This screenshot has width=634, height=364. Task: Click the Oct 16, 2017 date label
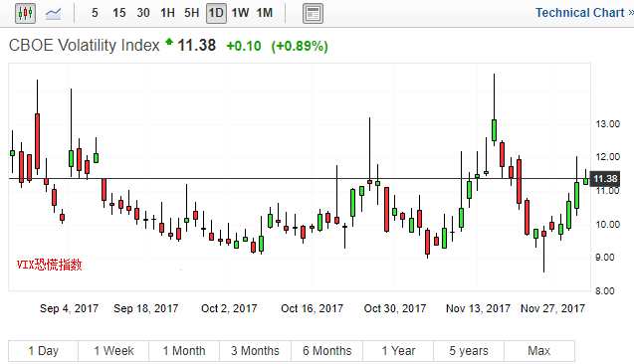pos(312,308)
